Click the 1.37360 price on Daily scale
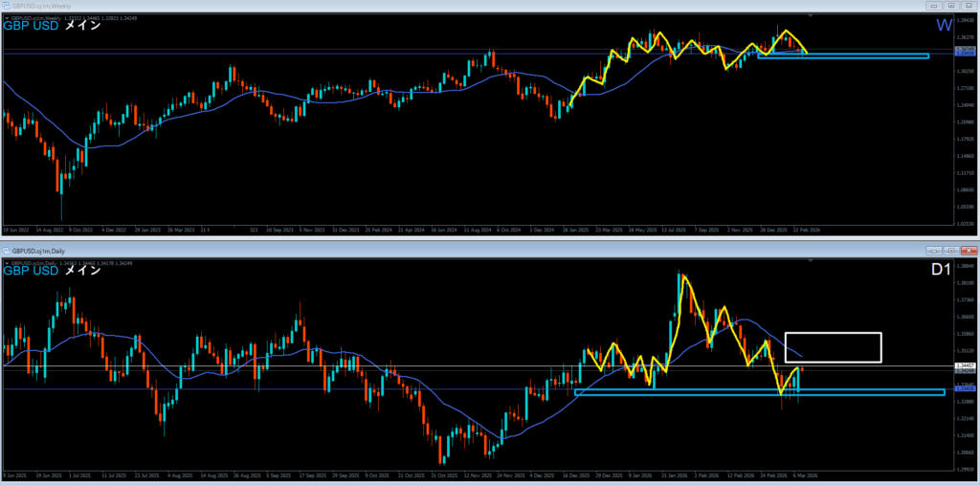 pos(966,299)
